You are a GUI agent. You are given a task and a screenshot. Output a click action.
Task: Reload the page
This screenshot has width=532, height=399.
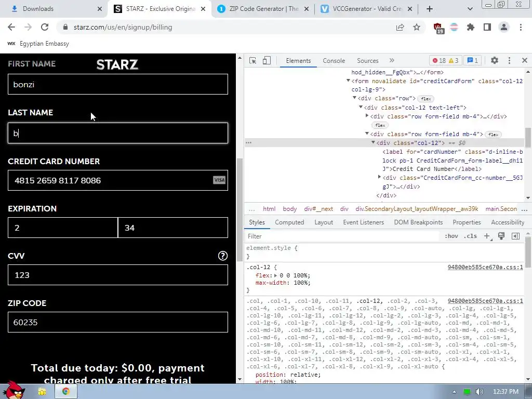pyautogui.click(x=45, y=27)
